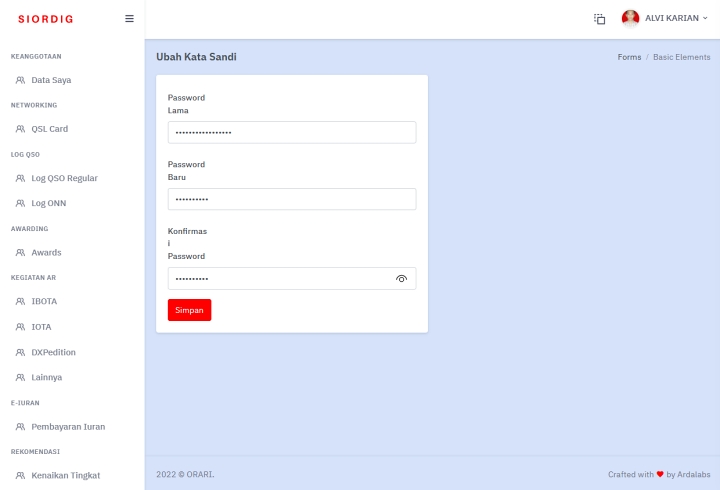Click the icon next to Data Saya
The height and width of the screenshot is (490, 720).
coord(20,80)
